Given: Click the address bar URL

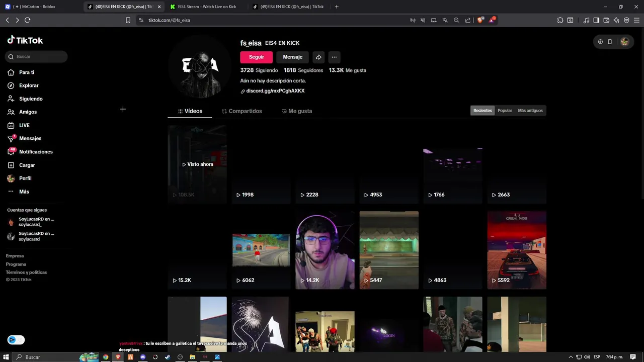Looking at the screenshot, I should [x=169, y=20].
